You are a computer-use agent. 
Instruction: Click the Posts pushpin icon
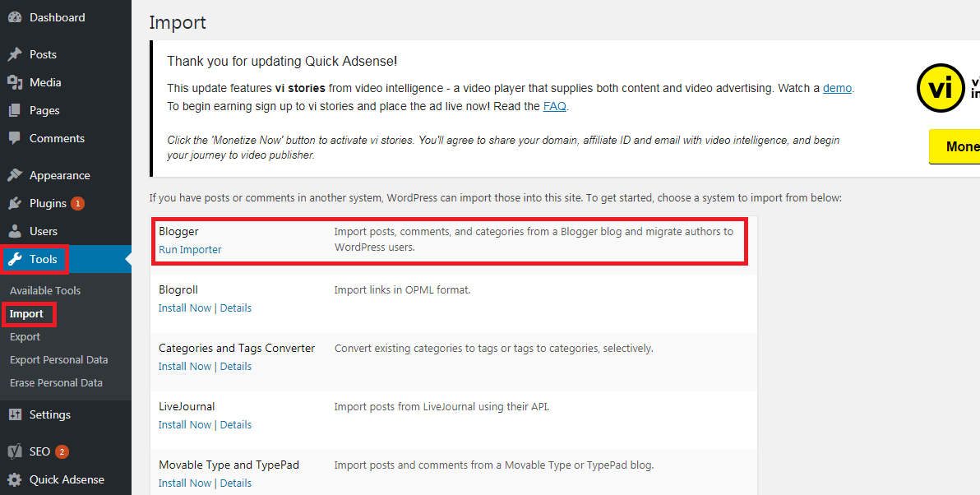point(15,54)
